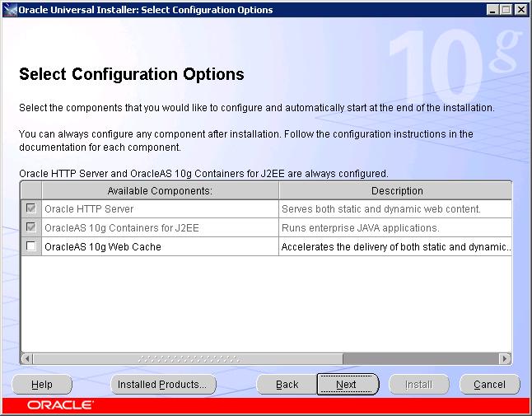Select the Oracle HTTP Server row text

pyautogui.click(x=89, y=208)
